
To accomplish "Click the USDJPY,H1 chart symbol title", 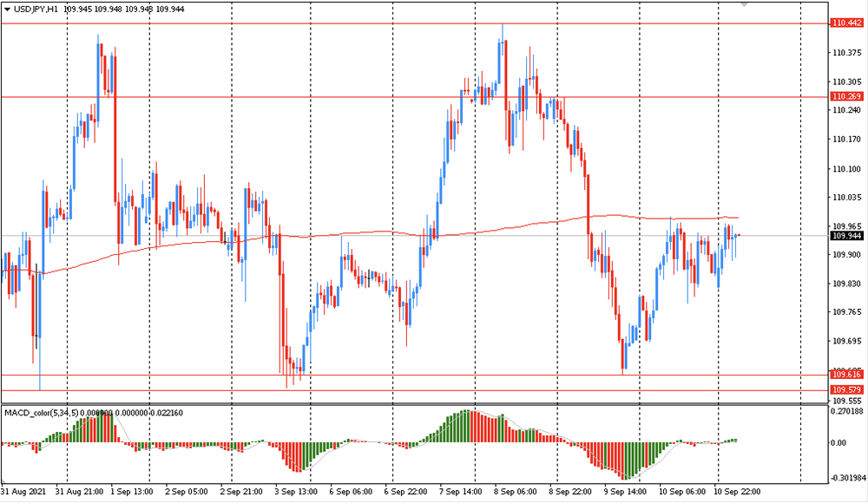I will pyautogui.click(x=36, y=10).
